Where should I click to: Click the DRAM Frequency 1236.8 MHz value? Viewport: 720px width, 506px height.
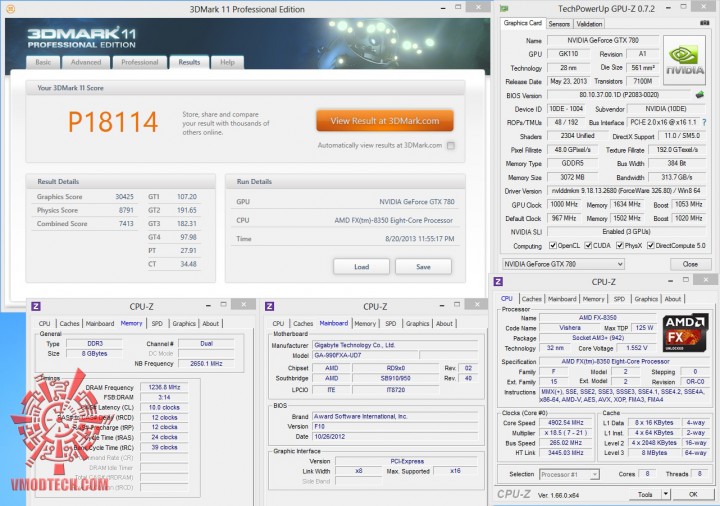(164, 388)
